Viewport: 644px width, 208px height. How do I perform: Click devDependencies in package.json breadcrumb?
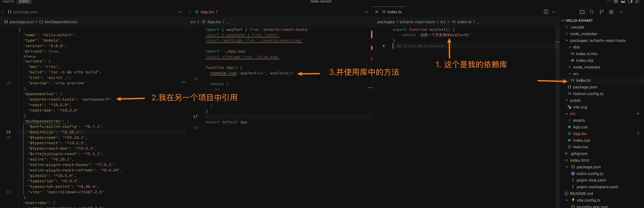coord(61,22)
